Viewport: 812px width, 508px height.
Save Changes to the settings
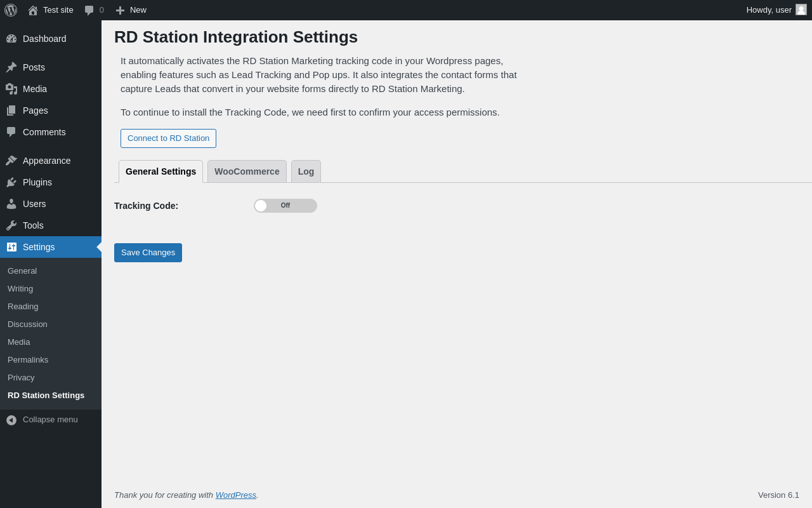pos(148,253)
